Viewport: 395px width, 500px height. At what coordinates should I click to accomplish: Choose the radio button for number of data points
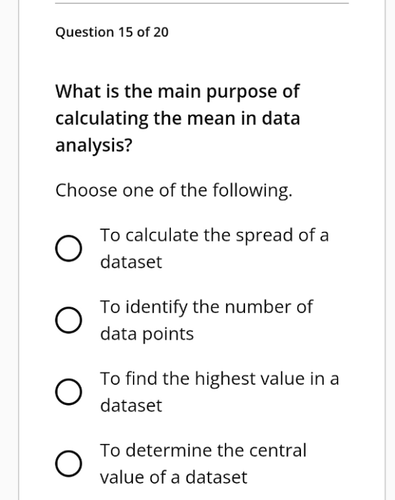[x=68, y=320]
